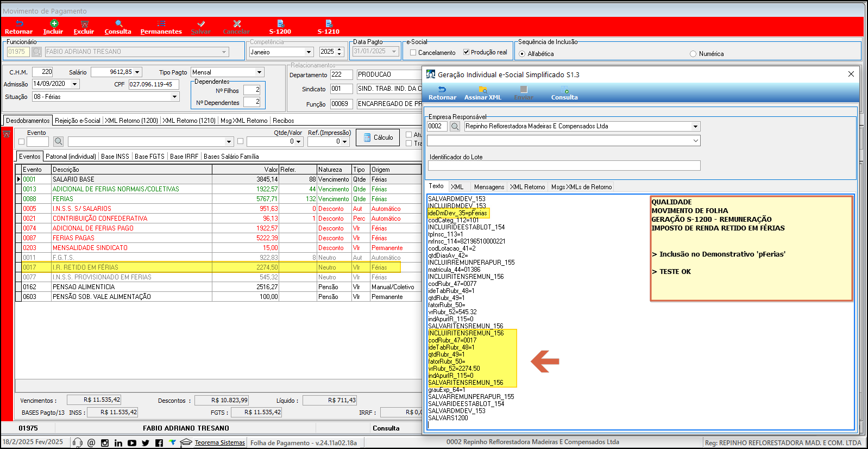Screen dimensions: 868x449
Task: Toggle the Tra checkbox next to Cálculo
Action: (x=409, y=144)
